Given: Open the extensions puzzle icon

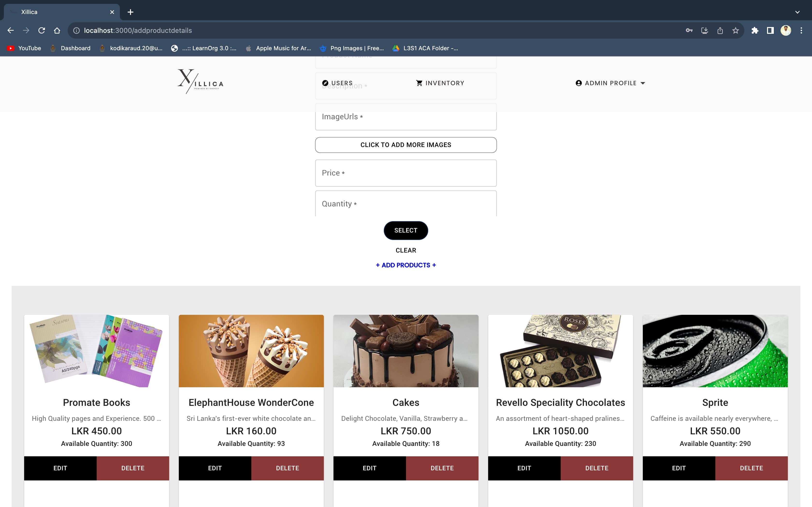Looking at the screenshot, I should click(x=755, y=30).
